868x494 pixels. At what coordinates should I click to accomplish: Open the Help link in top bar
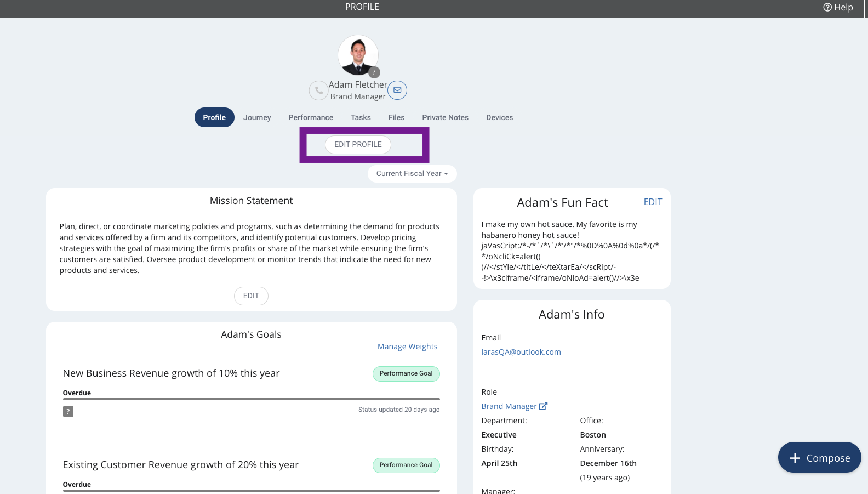(838, 7)
